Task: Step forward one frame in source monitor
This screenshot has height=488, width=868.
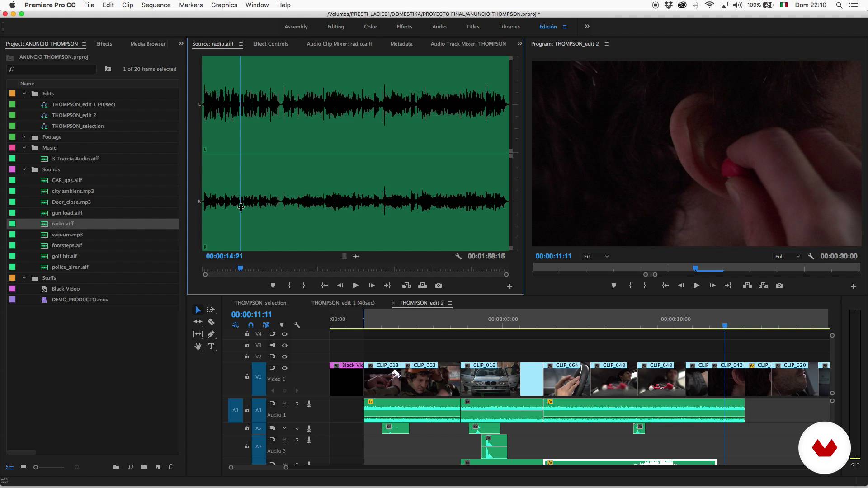Action: (372, 286)
